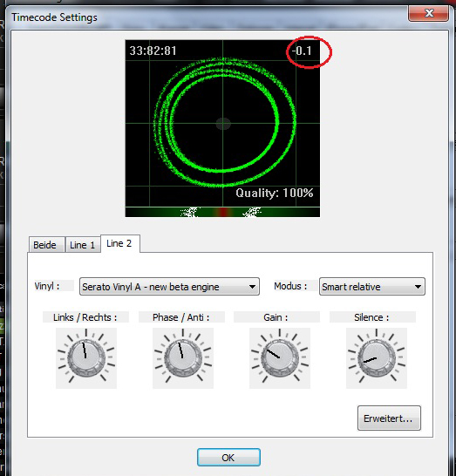Image resolution: width=456 pixels, height=476 pixels.
Task: Click the green timecode signal rings
Action: [x=225, y=121]
